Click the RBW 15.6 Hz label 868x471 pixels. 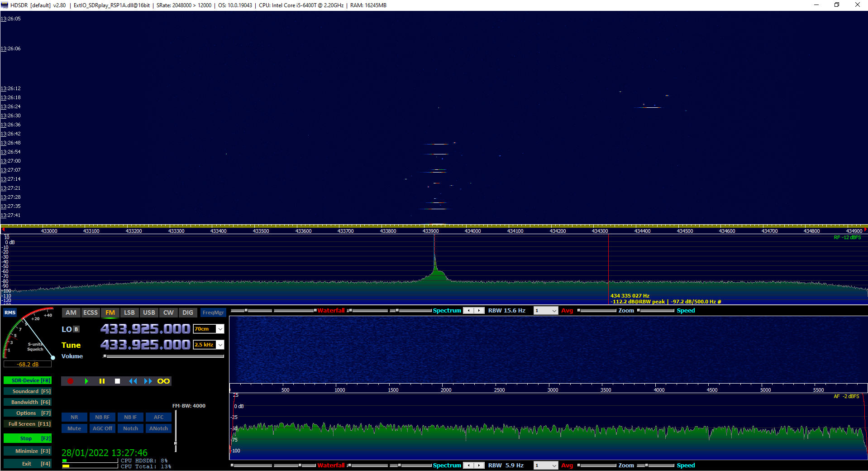click(x=506, y=311)
